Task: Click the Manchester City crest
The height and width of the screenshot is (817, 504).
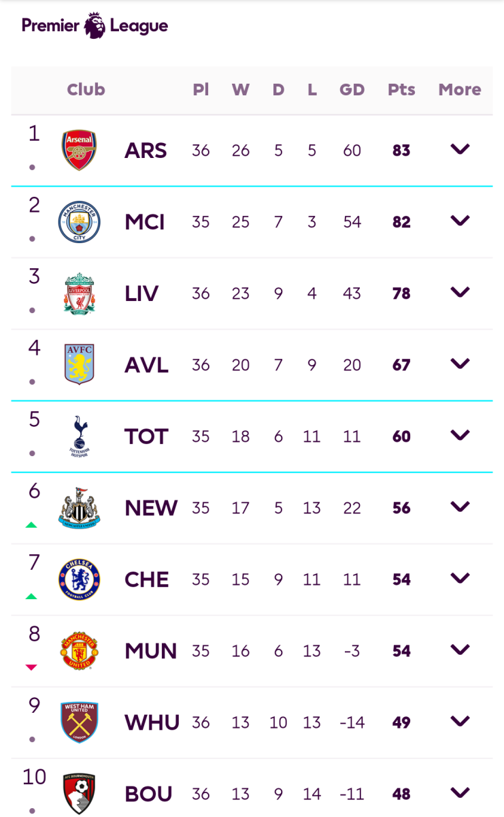Action: coord(80,222)
